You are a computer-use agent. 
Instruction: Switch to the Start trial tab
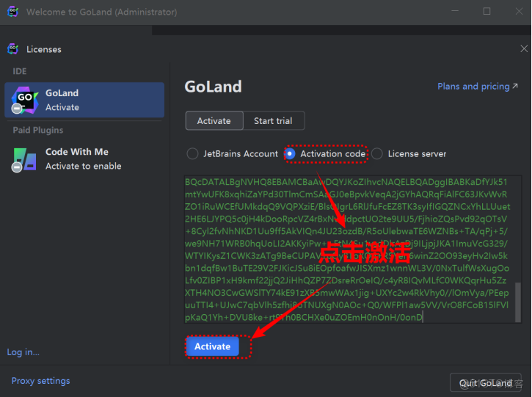273,121
